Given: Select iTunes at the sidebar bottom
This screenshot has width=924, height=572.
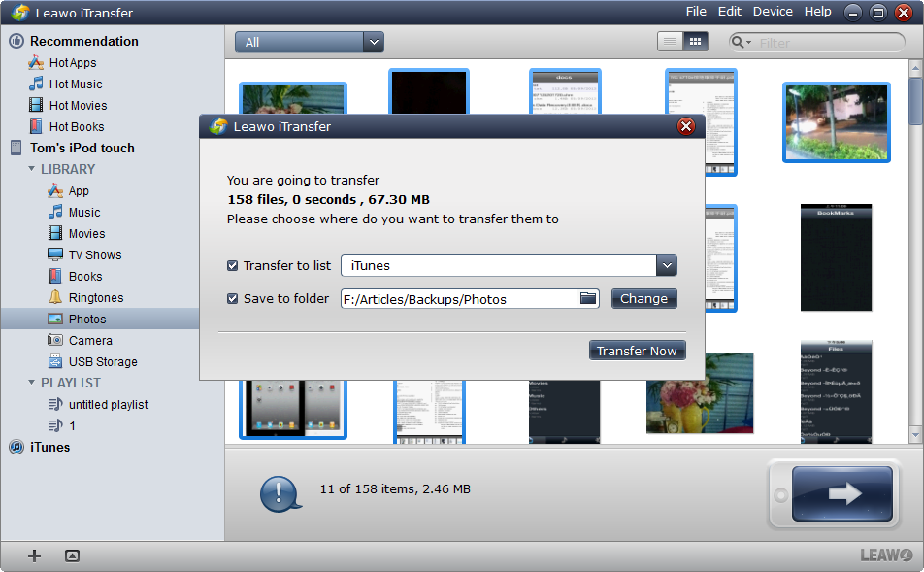Looking at the screenshot, I should pos(49,447).
